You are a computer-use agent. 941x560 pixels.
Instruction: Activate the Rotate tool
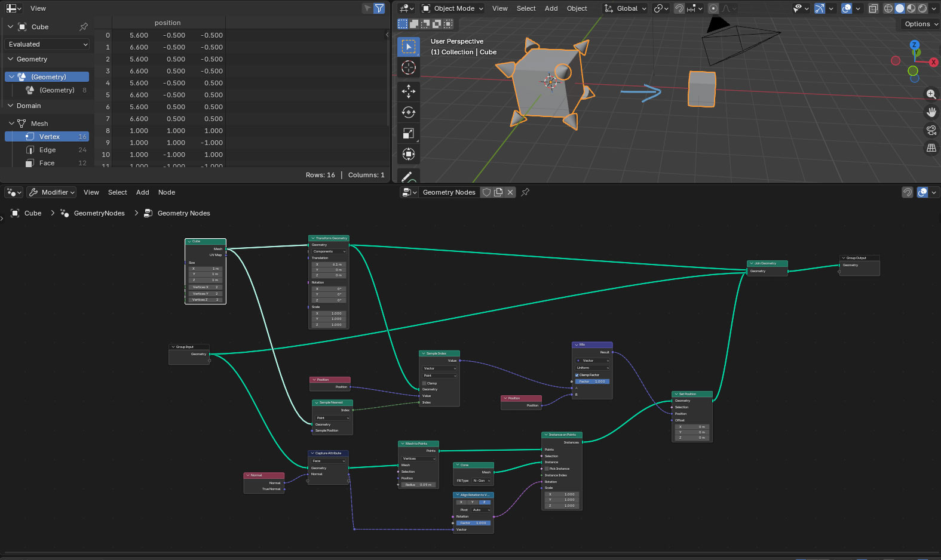[x=409, y=112]
